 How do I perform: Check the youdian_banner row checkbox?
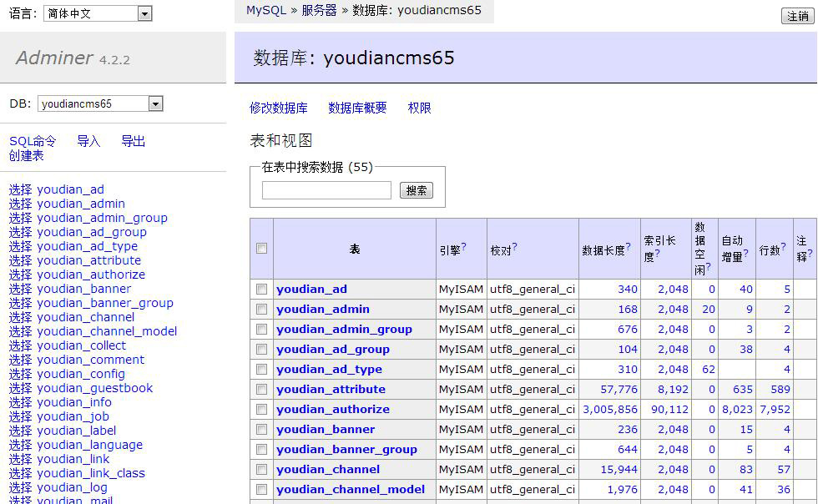click(262, 430)
